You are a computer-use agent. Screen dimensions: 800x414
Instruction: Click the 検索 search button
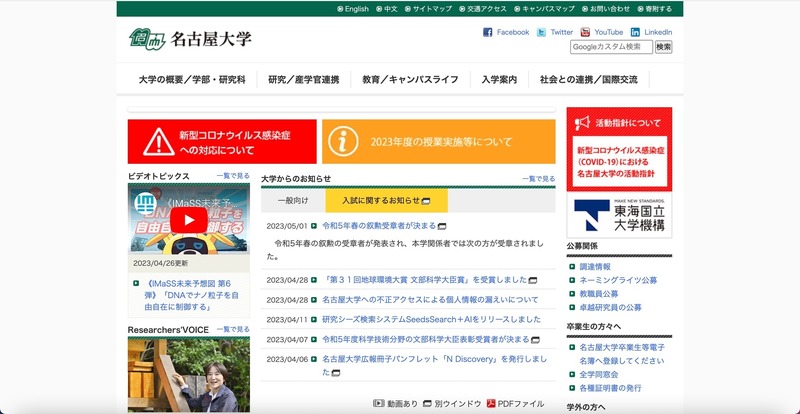tap(663, 47)
